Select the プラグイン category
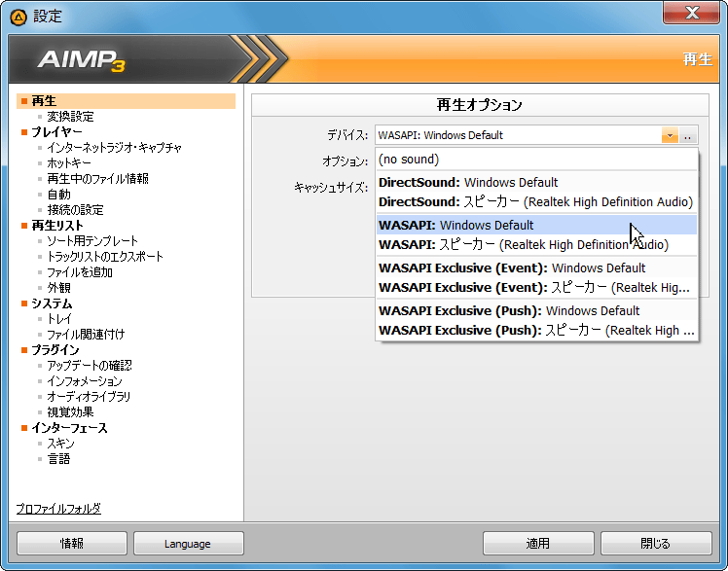The image size is (728, 571). pyautogui.click(x=55, y=350)
